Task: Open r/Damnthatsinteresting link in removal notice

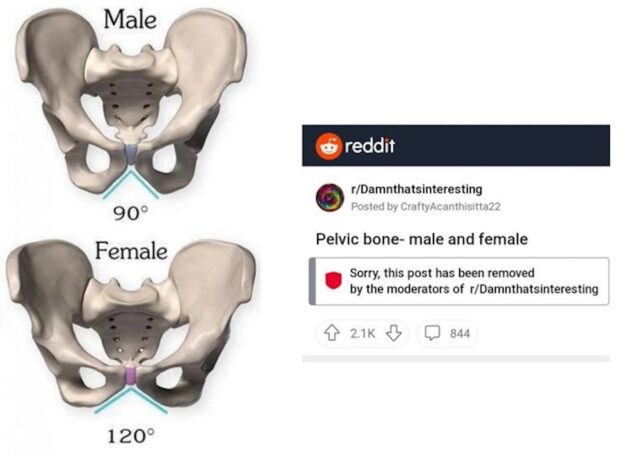Action: [534, 289]
